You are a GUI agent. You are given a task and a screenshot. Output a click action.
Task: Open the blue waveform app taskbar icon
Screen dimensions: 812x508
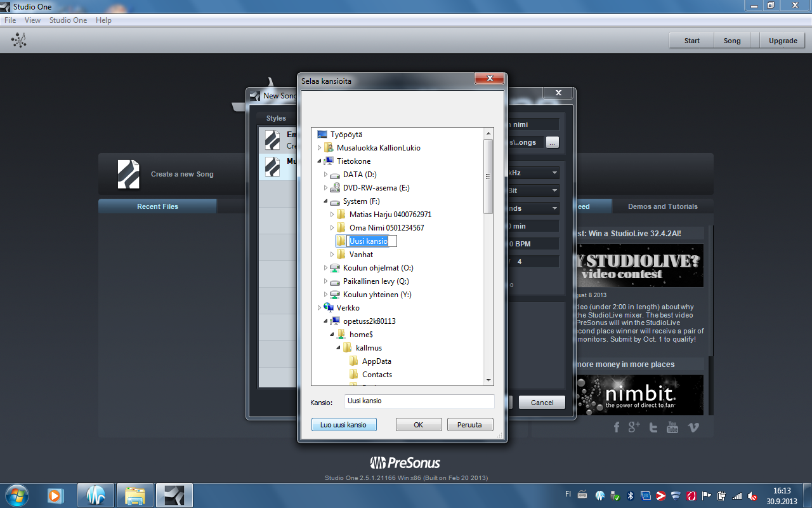point(96,495)
